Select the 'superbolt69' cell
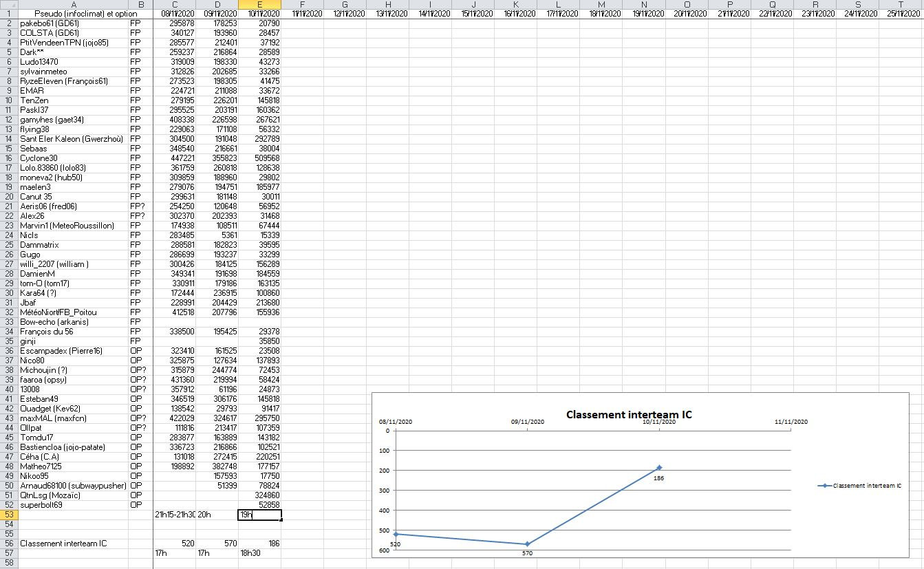This screenshot has width=924, height=569. point(72,504)
